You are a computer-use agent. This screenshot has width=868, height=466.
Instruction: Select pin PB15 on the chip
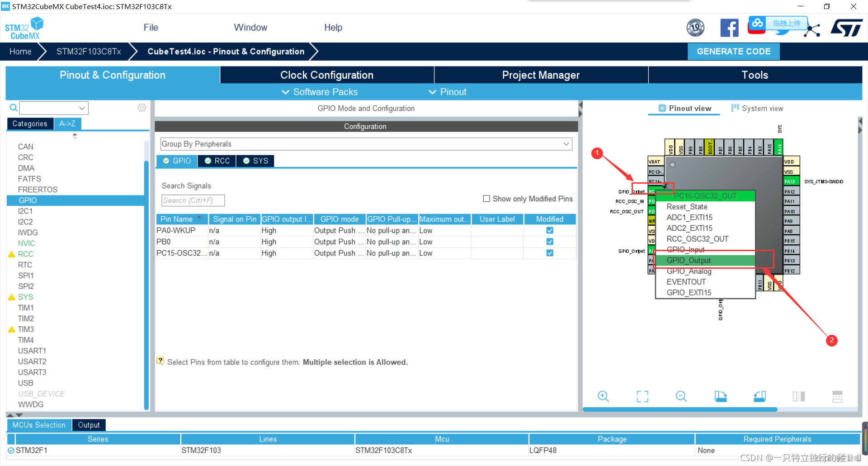click(x=791, y=241)
